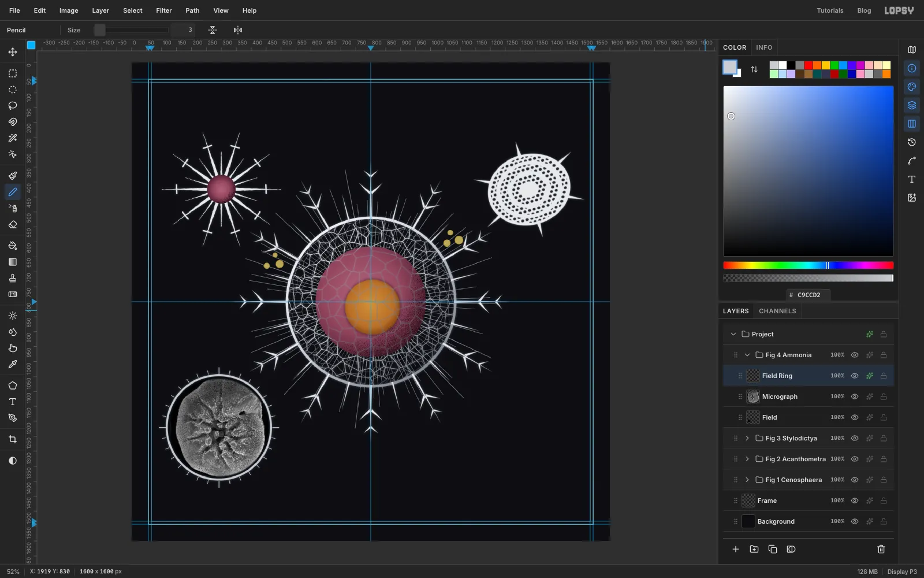The height and width of the screenshot is (578, 924).
Task: Select the Eraser tool
Action: (12, 224)
